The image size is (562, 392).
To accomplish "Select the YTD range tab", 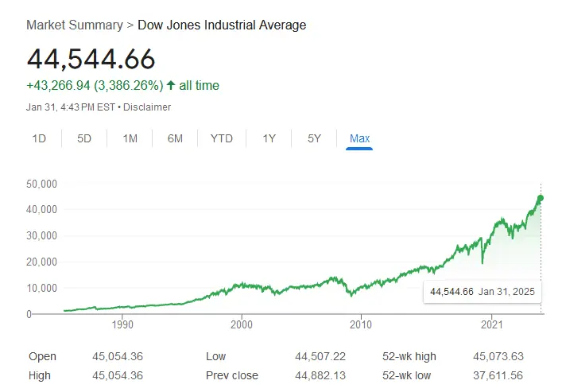I will [x=221, y=138].
